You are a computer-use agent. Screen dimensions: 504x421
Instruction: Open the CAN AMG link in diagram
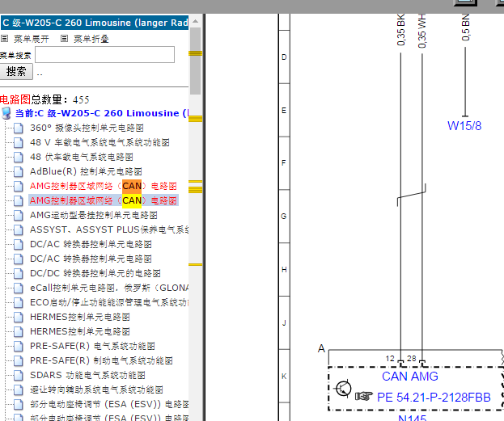pos(410,376)
